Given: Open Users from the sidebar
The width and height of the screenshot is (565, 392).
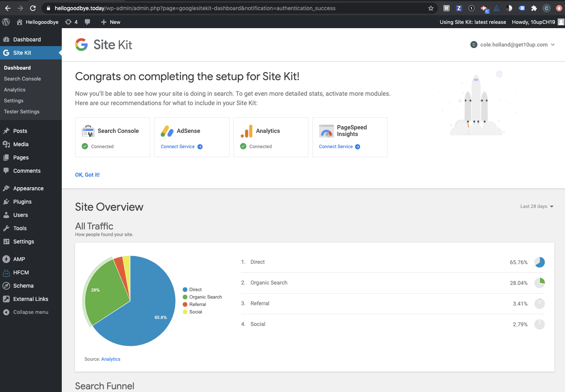Looking at the screenshot, I should pyautogui.click(x=31, y=215).
